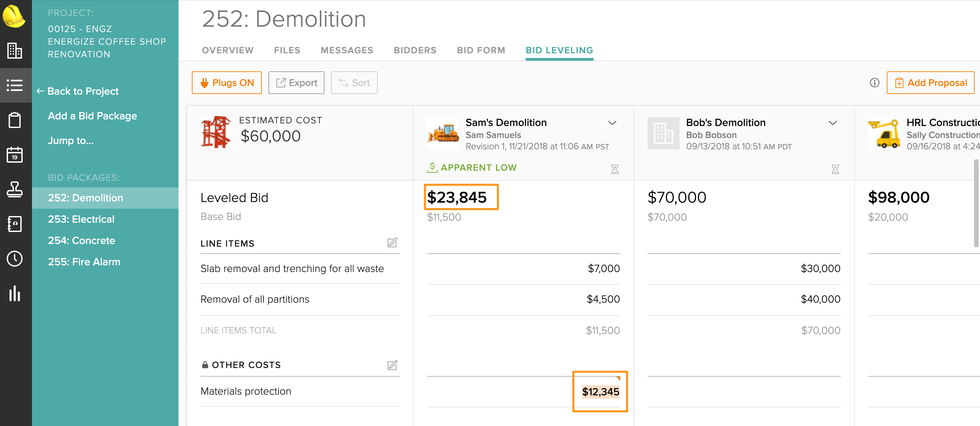Click the info icon beside Add Proposal
The width and height of the screenshot is (980, 426).
pyautogui.click(x=874, y=83)
